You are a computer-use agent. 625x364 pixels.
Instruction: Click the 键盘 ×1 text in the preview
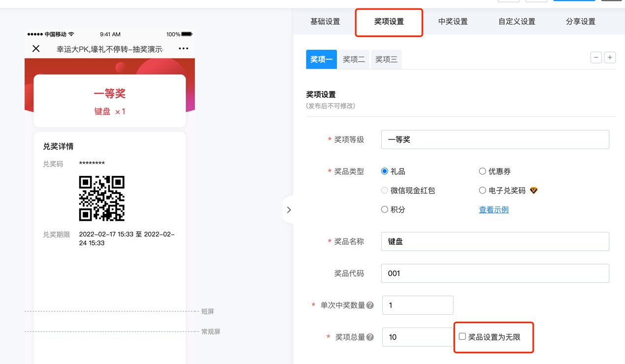(110, 112)
